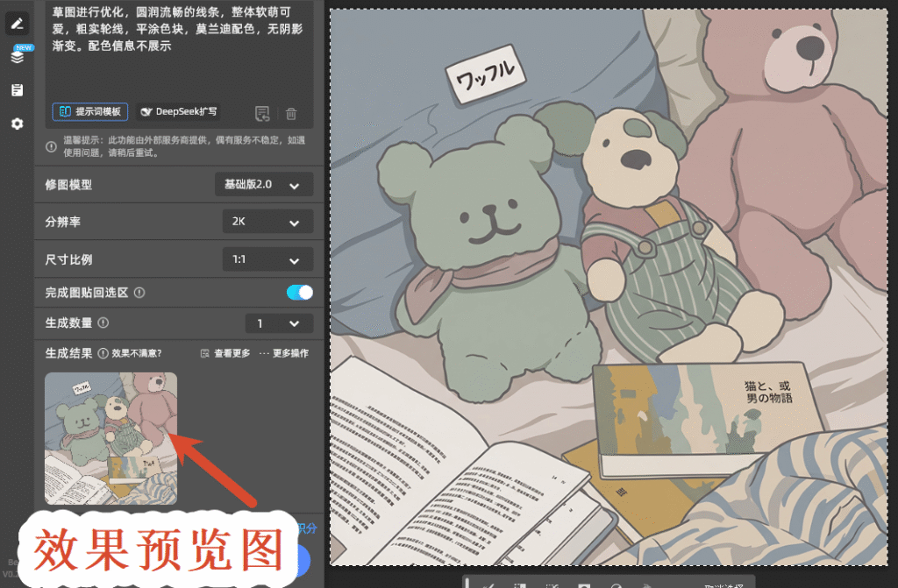The width and height of the screenshot is (898, 588).
Task: Click the prompt history icon beside trash
Action: [262, 113]
